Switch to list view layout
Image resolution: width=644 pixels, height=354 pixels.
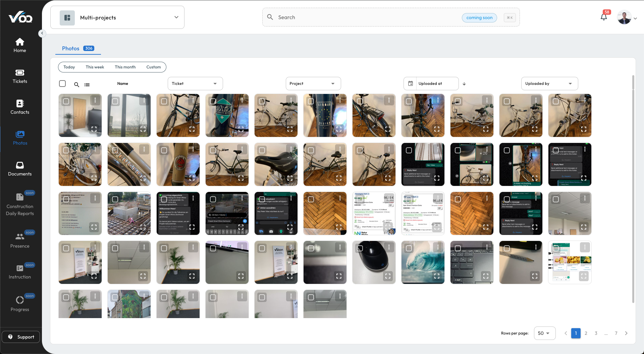87,84
